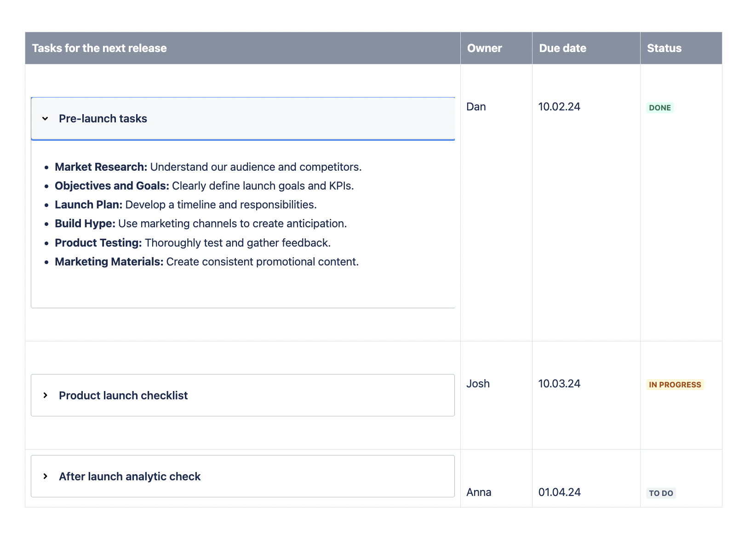Click the Status column header
756x553 pixels.
click(664, 48)
